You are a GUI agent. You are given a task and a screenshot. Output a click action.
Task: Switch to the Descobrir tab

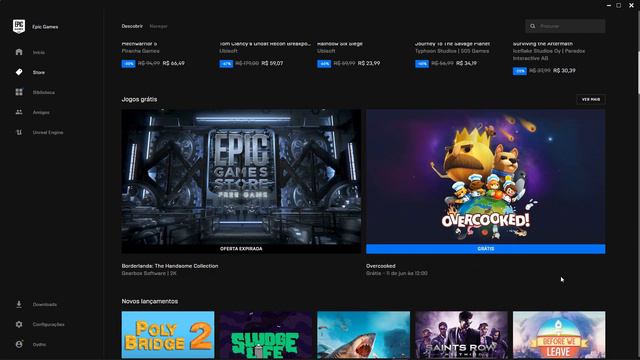pyautogui.click(x=132, y=26)
